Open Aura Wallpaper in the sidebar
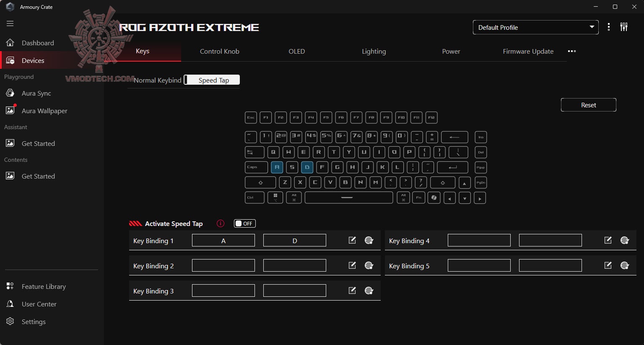The image size is (644, 345). (44, 111)
